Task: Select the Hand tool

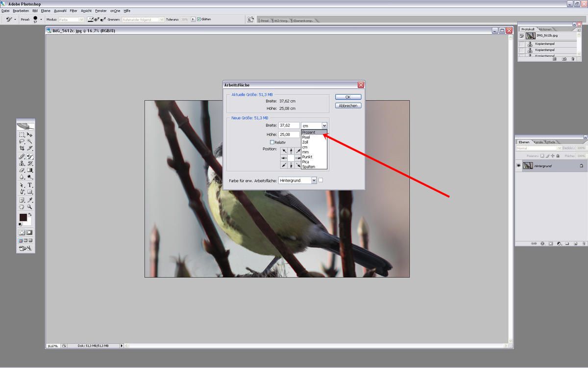Action: 22,207
